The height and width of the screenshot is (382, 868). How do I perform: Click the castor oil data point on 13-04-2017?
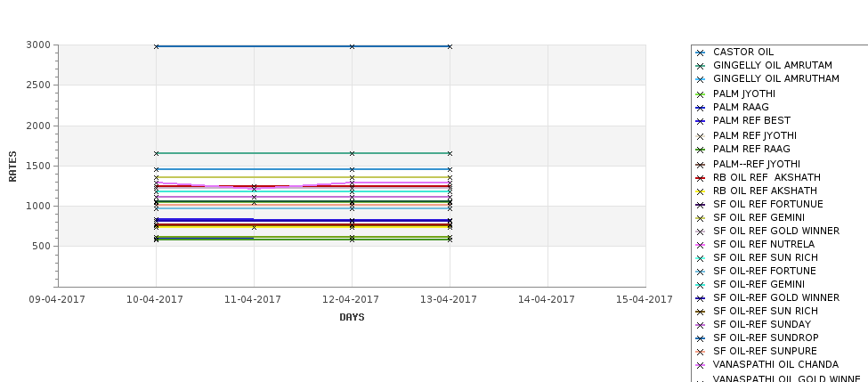[x=450, y=46]
